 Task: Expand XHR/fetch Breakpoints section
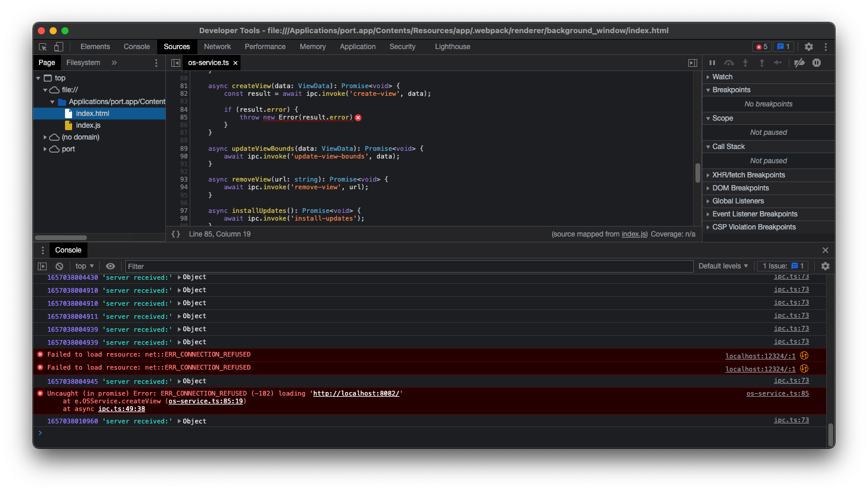point(768,175)
